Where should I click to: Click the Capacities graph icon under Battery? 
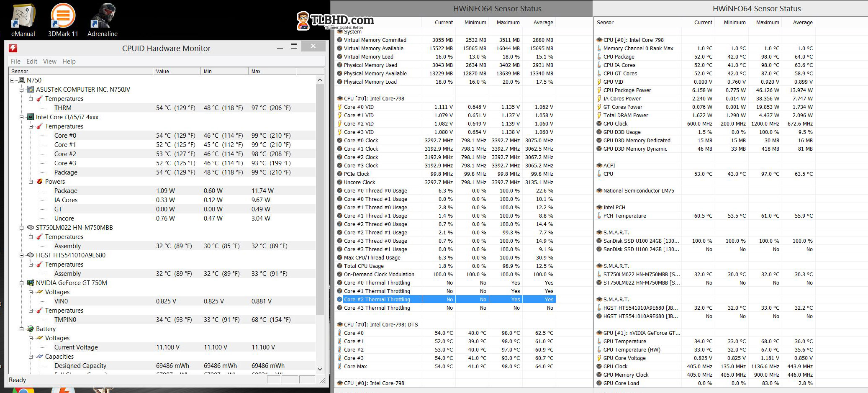[40, 357]
